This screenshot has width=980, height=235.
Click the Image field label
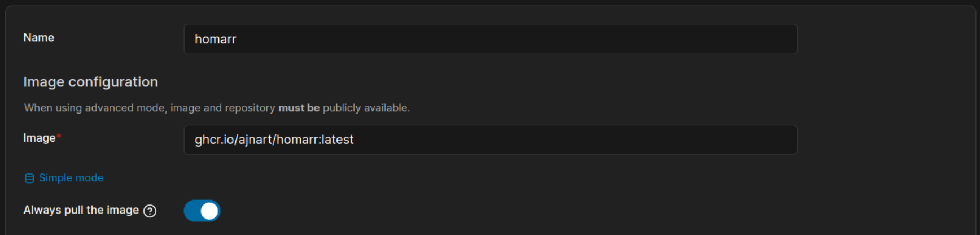[x=39, y=138]
